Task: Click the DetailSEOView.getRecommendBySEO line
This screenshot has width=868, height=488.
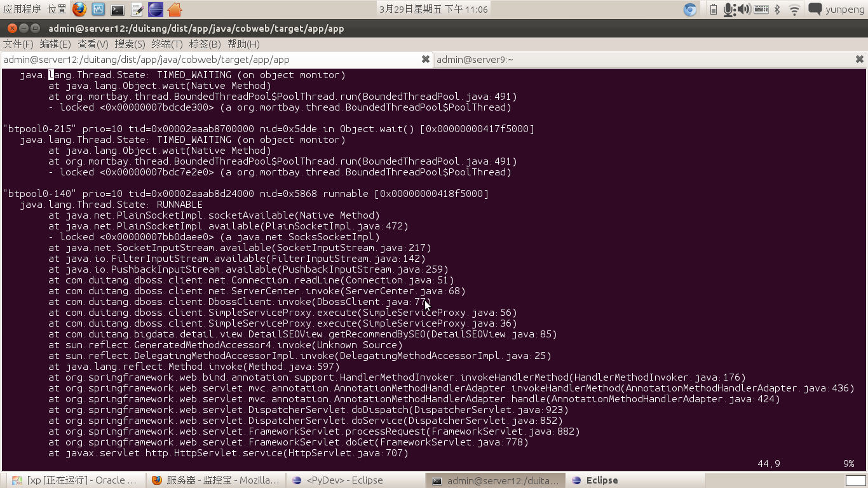Action: point(302,334)
